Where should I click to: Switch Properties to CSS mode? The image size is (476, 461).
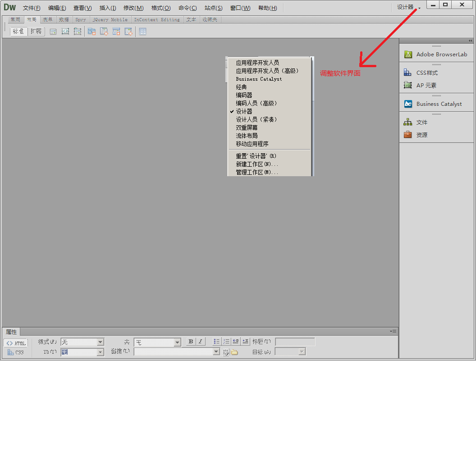pos(16,352)
